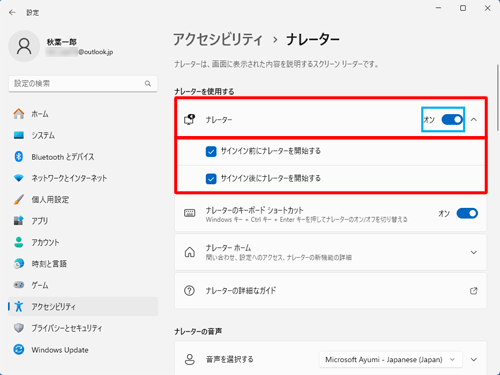Open 時刻と言語 settings

[83, 264]
